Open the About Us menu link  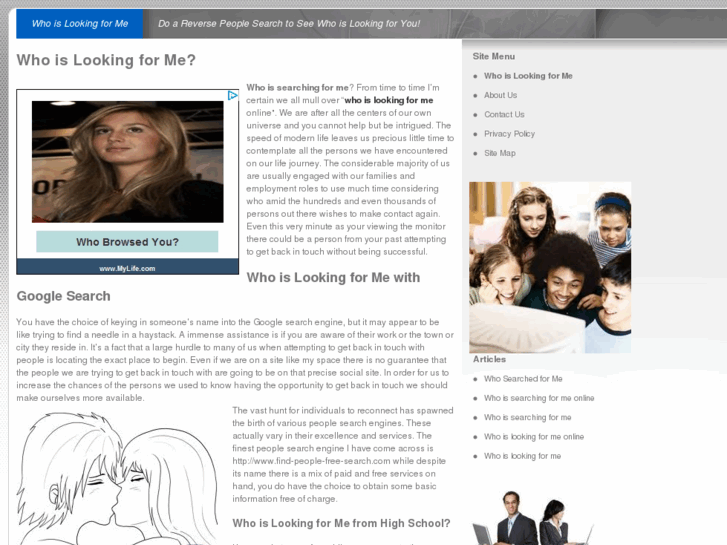pos(500,95)
